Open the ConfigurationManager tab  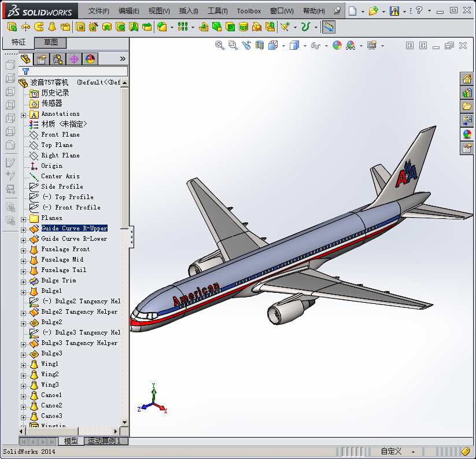pyautogui.click(x=58, y=58)
